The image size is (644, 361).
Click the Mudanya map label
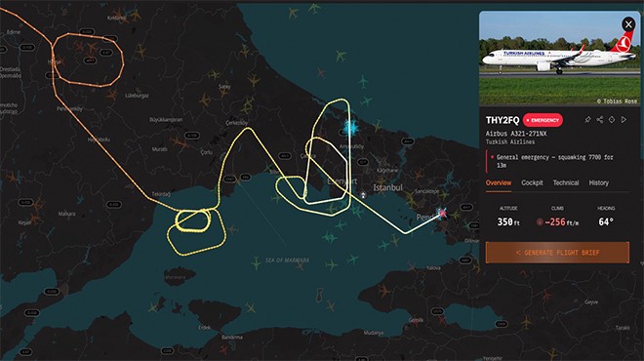374,333
